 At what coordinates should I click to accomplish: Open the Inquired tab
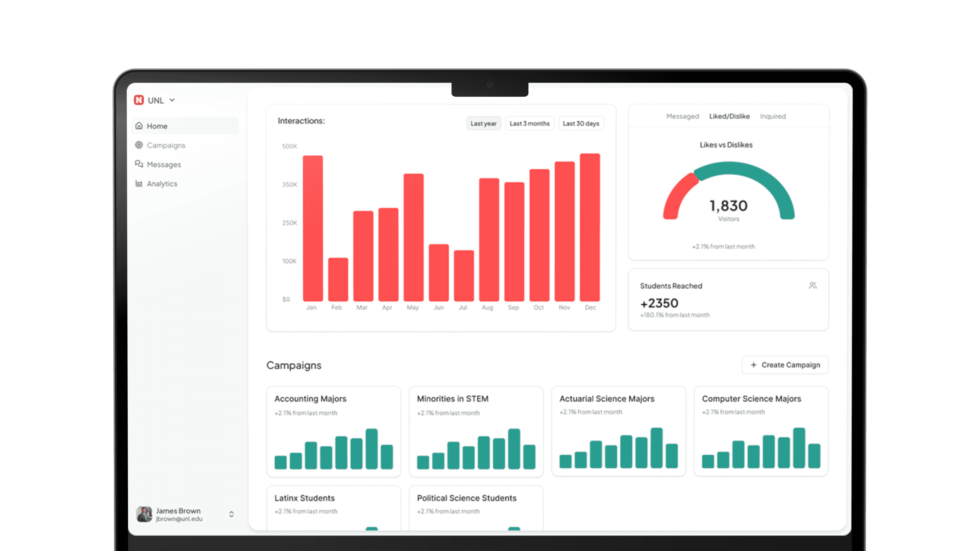point(773,116)
